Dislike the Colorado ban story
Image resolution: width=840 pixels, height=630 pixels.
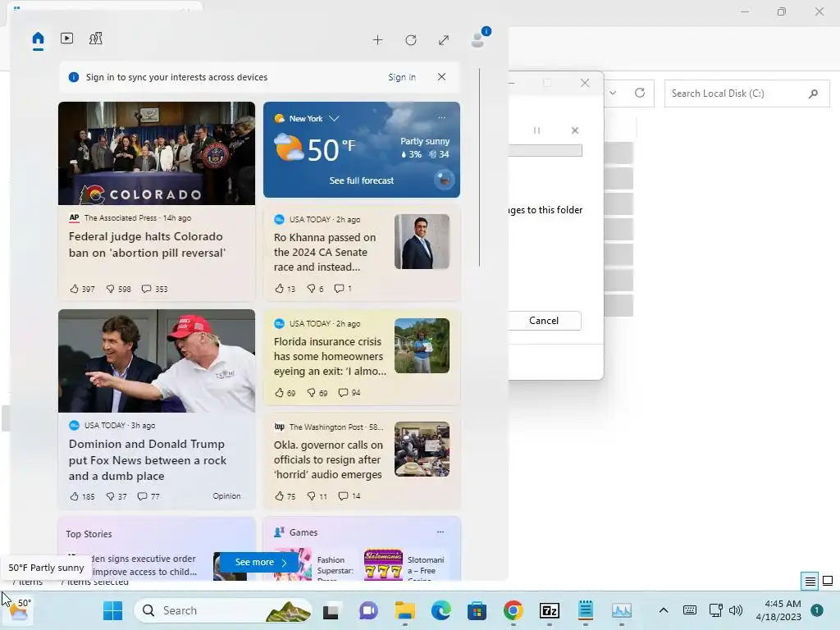[x=118, y=289]
